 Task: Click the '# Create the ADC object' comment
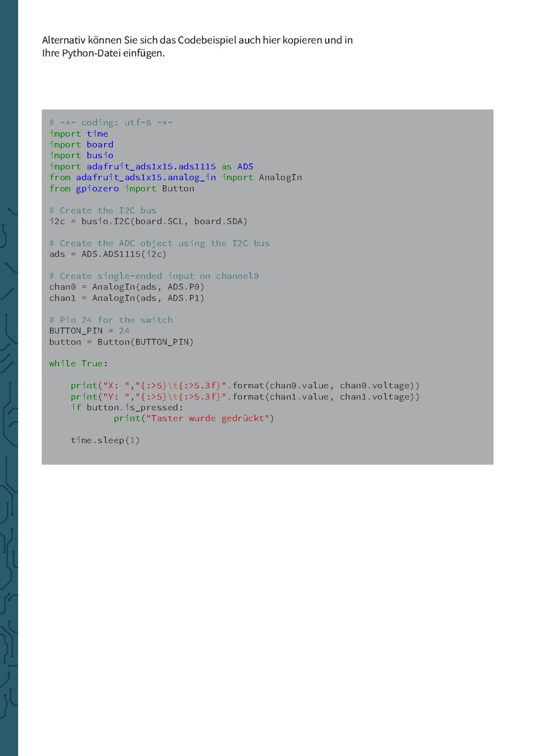click(x=159, y=243)
